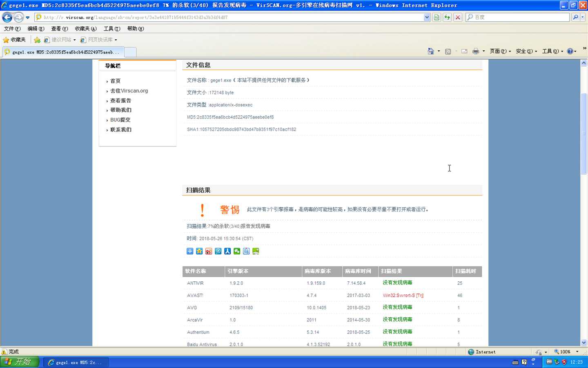Viewport: 588px width, 368px height.
Task: Click the Read Mail envelope icon
Action: point(464,51)
